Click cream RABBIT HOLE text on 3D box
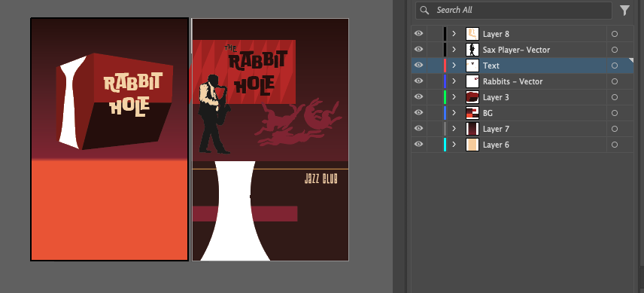Screen dimensions: 644x293 click(x=132, y=94)
